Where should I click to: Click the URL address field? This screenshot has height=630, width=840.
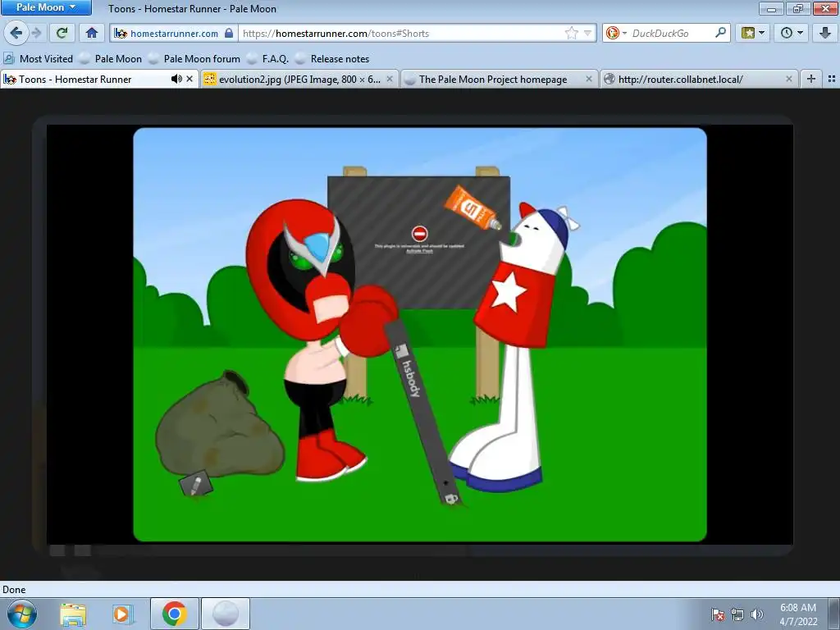tap(402, 33)
